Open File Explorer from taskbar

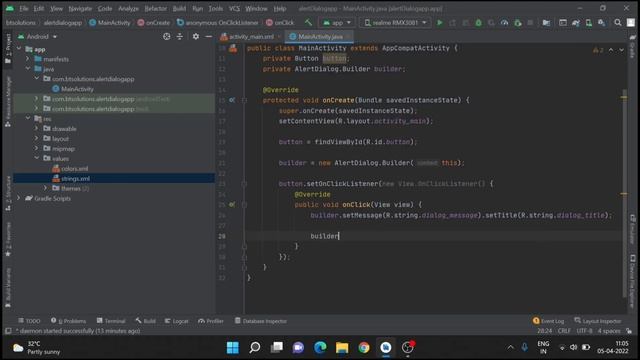[342, 348]
